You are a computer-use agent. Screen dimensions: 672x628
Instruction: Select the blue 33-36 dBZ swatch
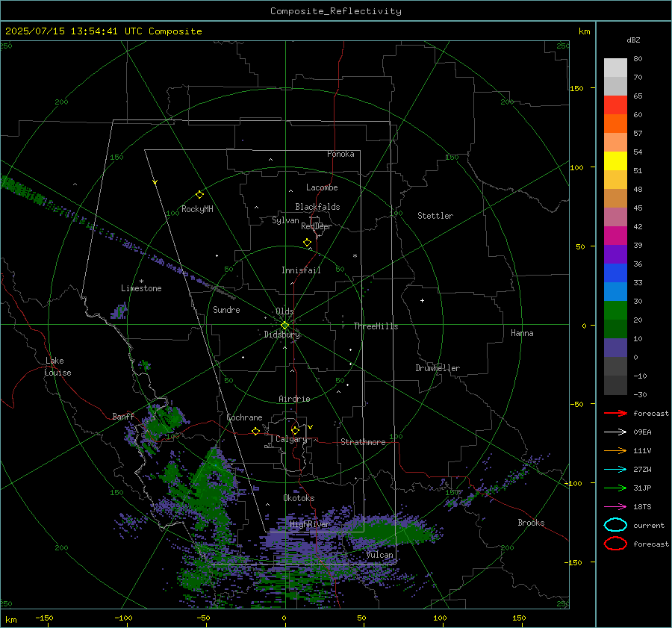[x=615, y=273]
